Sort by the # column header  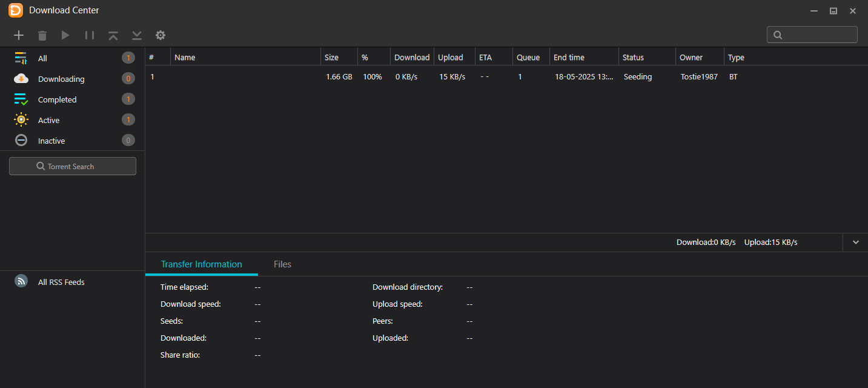[158, 58]
